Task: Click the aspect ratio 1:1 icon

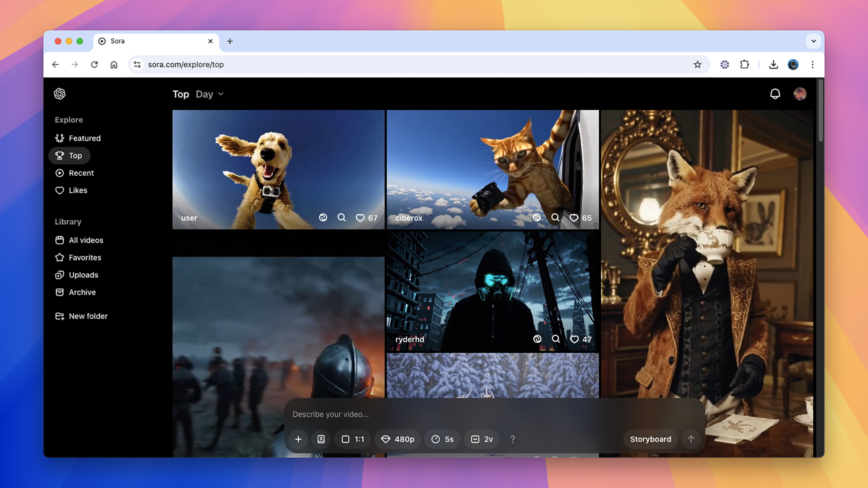Action: click(352, 439)
